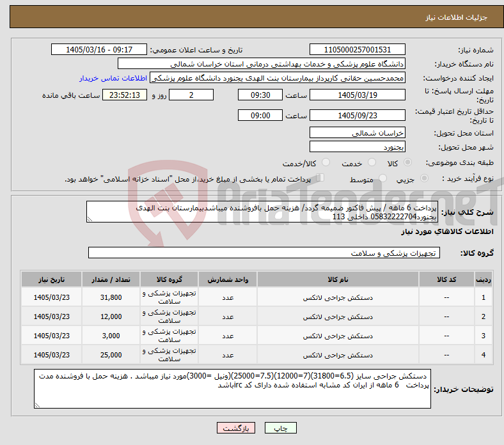Click the جزئیات اطلاعات نیاز page header
Screen dimensions: 504x445
(457, 17)
